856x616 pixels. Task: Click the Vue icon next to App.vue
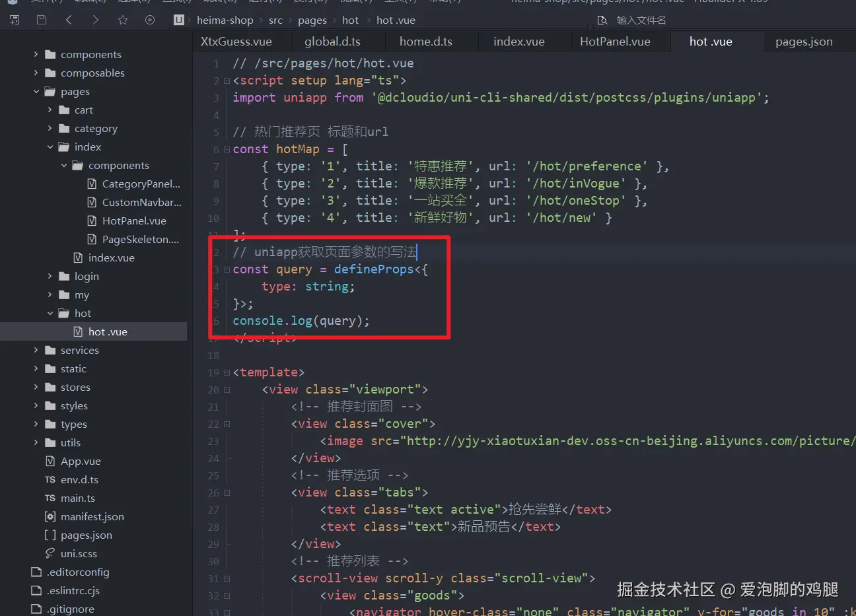[x=50, y=461]
